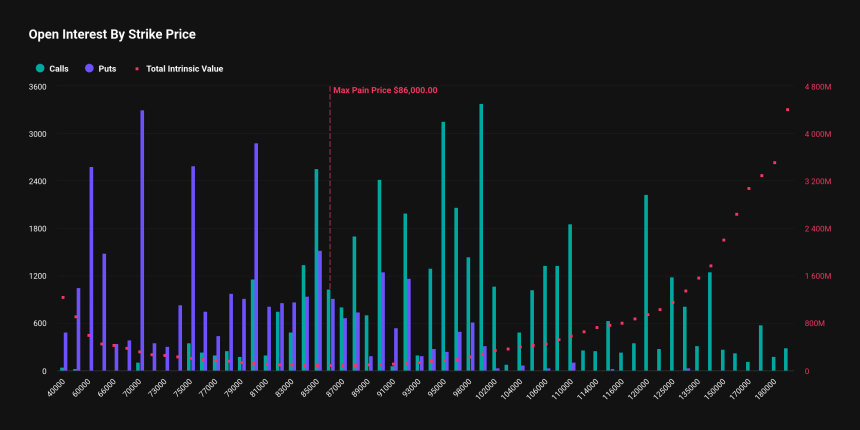Screen dimensions: 860x430
Task: Toggle the Total Intrinsic Value series label
Action: [x=184, y=69]
